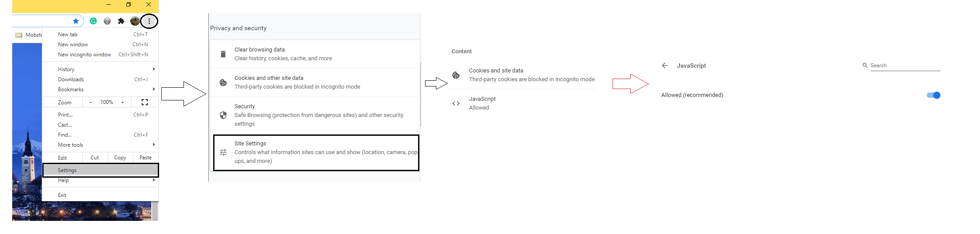Open the profile avatar icon
Image resolution: width=980 pixels, height=234 pixels.
135,21
